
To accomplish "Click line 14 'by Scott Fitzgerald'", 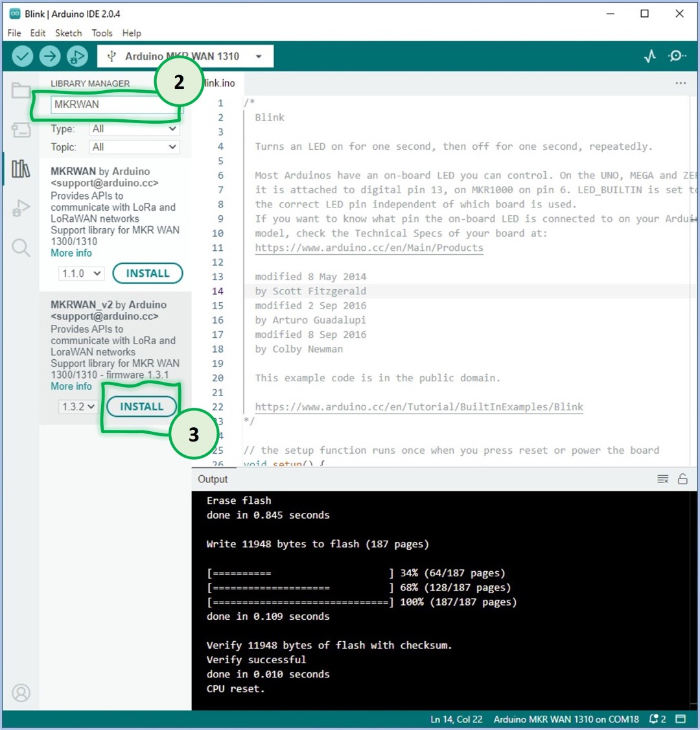I will [x=310, y=291].
